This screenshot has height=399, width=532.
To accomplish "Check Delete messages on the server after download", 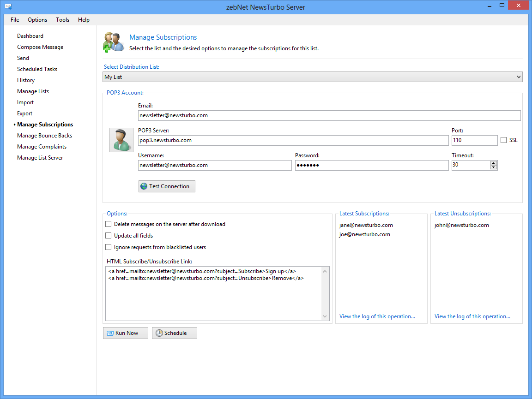I will coord(109,224).
